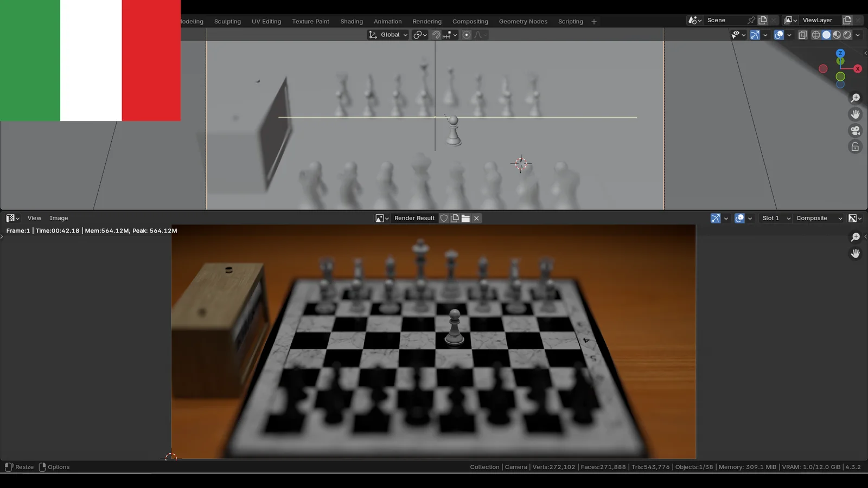Click the new image duplicate icon beside Render Result
Screen dimensions: 868x488
(x=455, y=218)
